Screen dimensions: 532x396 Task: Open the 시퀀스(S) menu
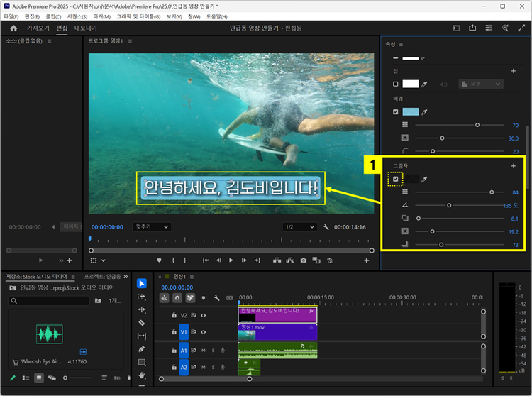(x=76, y=16)
